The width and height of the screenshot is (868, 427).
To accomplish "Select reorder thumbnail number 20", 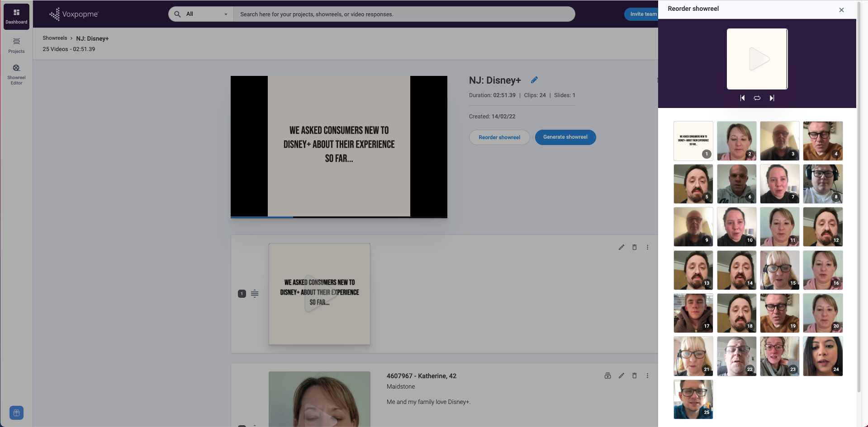I will coord(823,313).
